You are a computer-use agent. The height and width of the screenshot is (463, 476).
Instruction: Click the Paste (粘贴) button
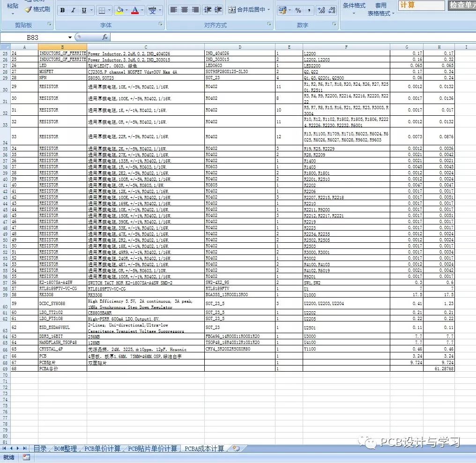(13, 6)
